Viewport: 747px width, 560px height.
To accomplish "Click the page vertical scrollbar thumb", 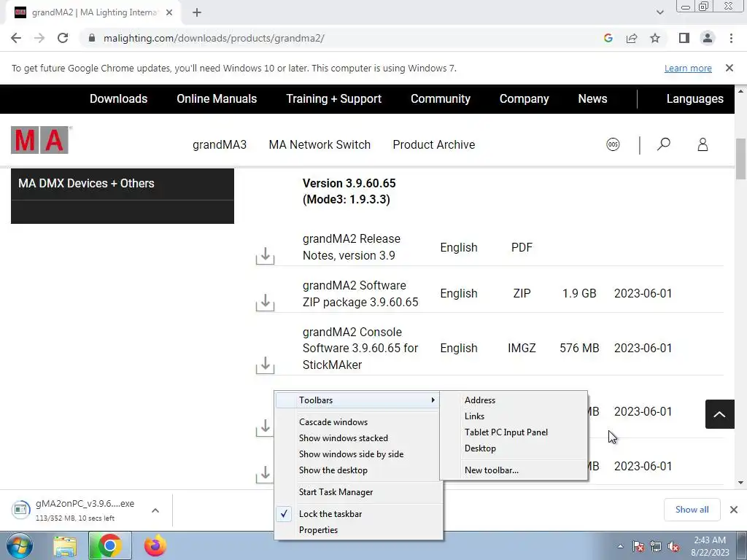I will click(741, 158).
